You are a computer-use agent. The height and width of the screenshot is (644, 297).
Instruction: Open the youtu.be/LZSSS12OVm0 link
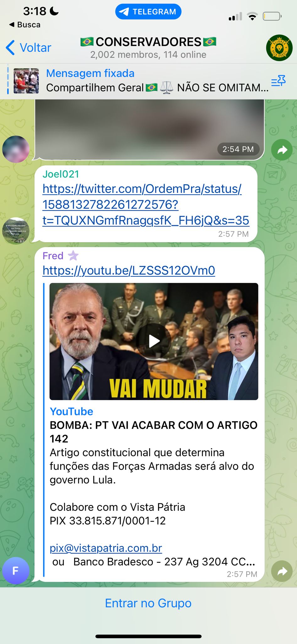[x=129, y=270]
